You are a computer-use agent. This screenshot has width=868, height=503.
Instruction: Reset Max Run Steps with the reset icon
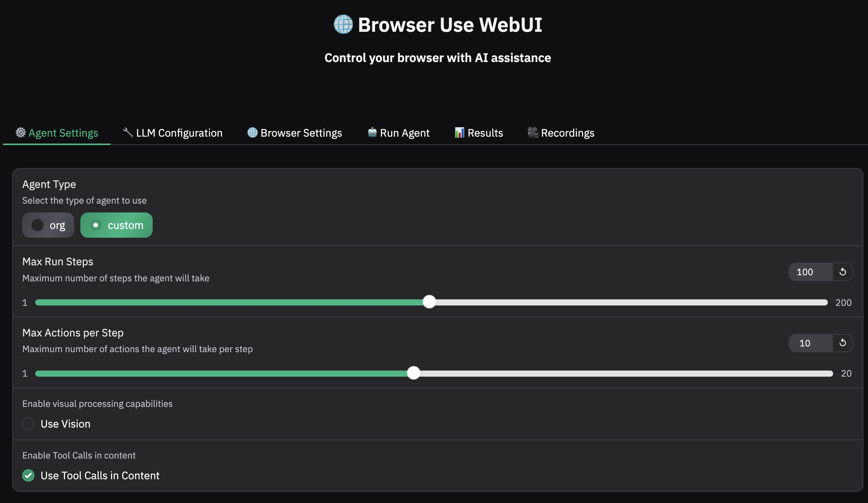click(x=842, y=272)
